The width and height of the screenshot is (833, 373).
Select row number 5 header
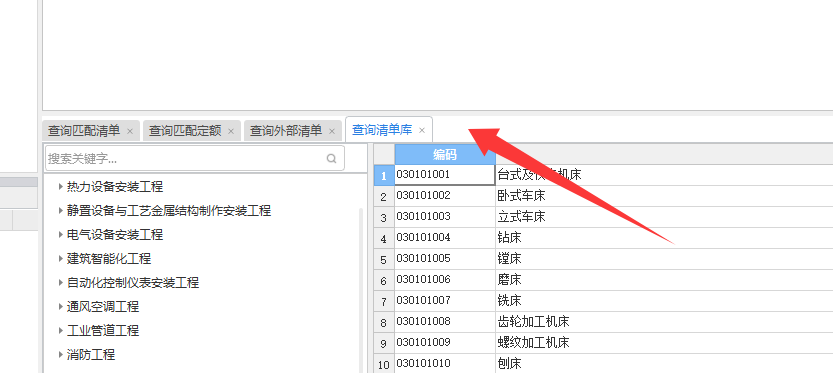pyautogui.click(x=384, y=259)
